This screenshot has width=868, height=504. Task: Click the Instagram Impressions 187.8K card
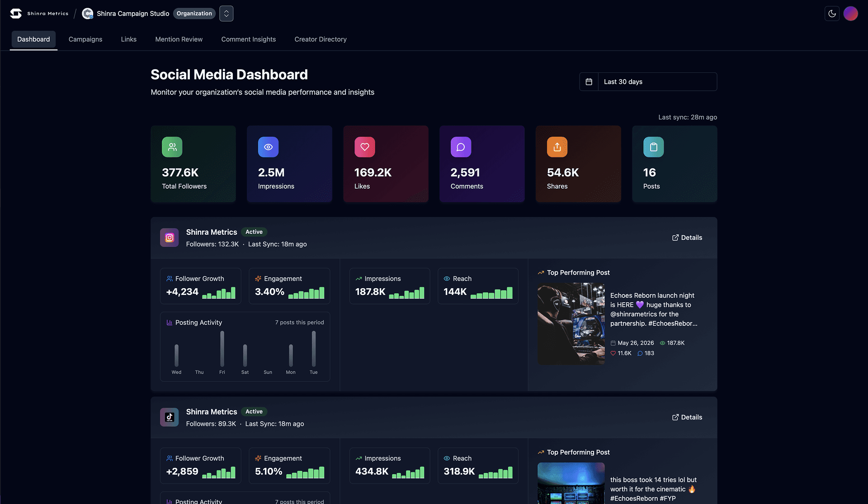390,286
